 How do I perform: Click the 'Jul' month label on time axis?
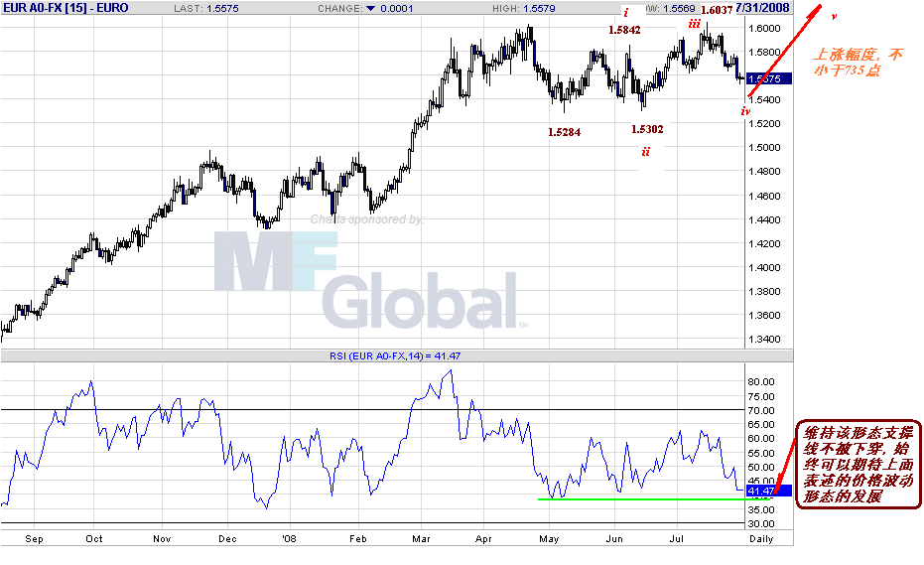pyautogui.click(x=676, y=539)
